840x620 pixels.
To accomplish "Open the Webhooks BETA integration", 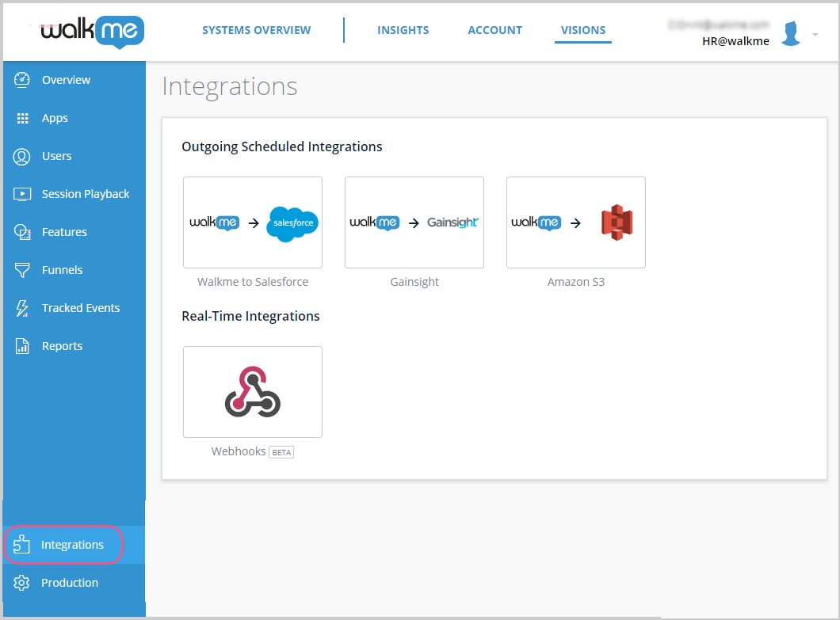I will click(x=252, y=391).
